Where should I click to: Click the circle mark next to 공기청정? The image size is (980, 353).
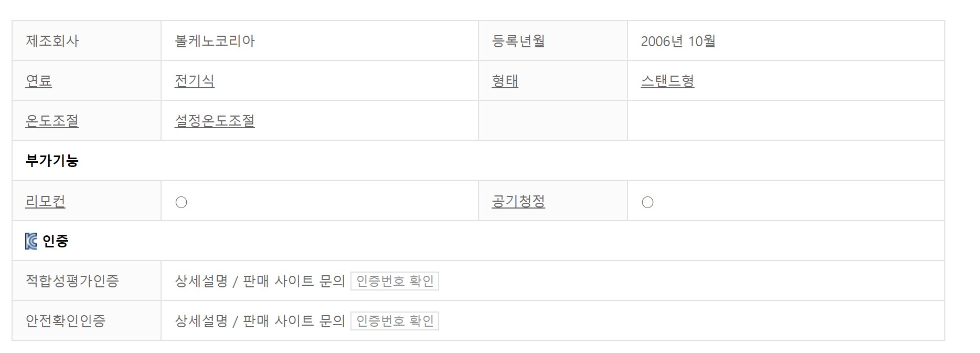pos(647,202)
